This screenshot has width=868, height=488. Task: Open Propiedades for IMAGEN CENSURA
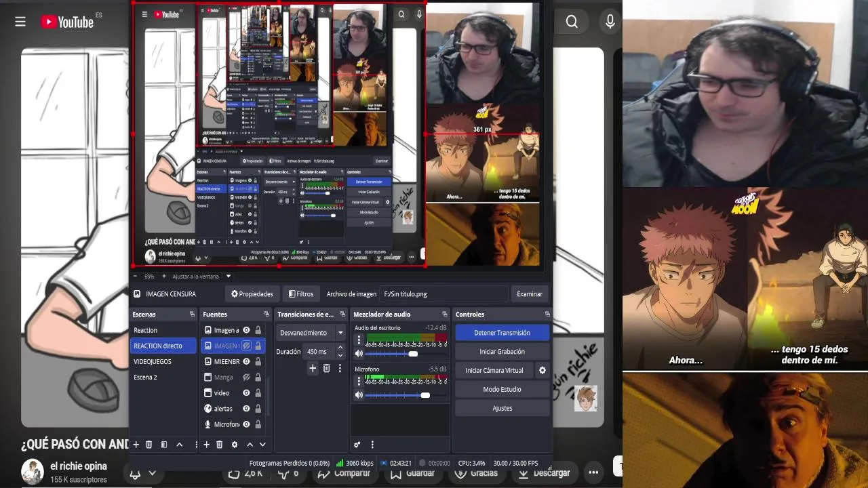tap(252, 294)
